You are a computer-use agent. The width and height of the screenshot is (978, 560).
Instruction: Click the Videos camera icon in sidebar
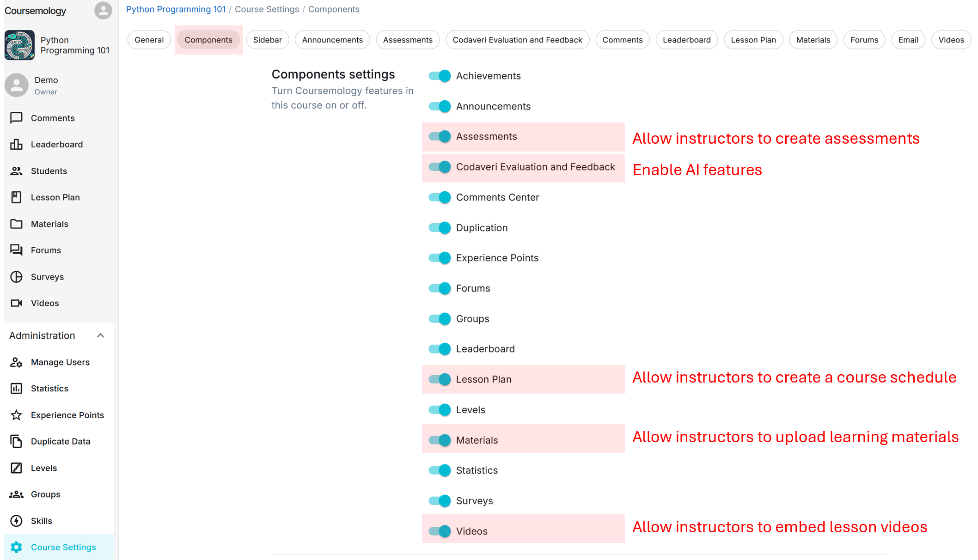point(16,303)
